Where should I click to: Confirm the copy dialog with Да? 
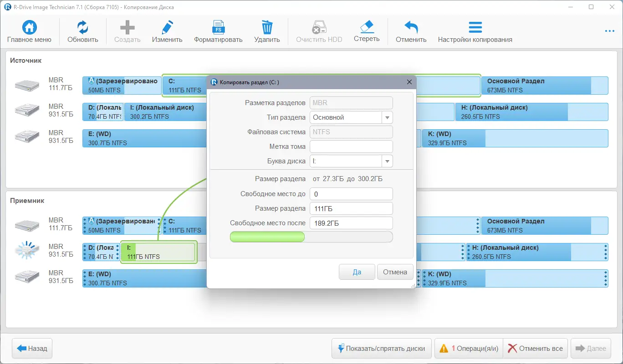(x=357, y=272)
